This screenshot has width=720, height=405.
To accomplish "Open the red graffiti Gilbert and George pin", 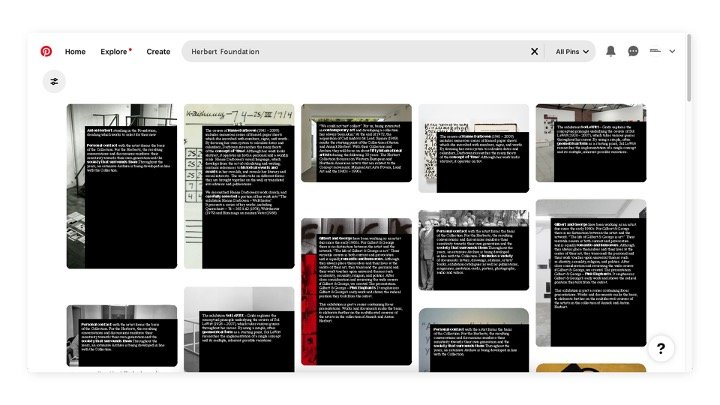I will [x=356, y=292].
